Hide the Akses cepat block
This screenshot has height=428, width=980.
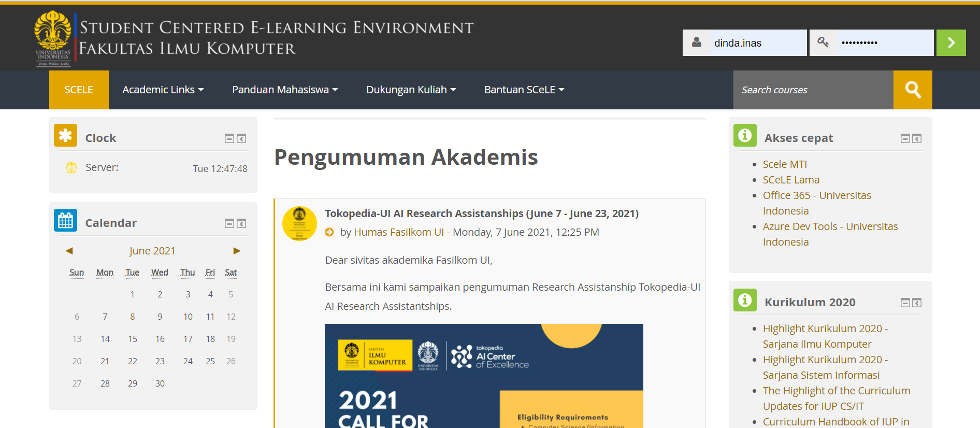[x=905, y=138]
